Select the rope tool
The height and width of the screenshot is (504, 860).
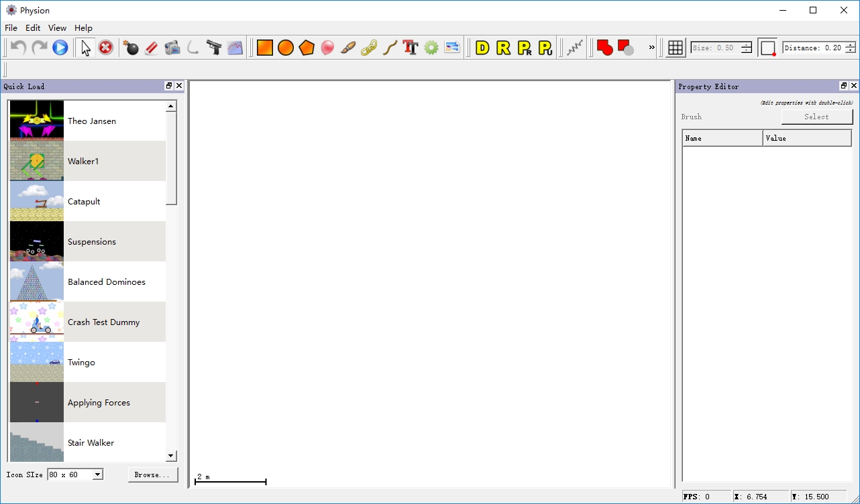point(390,48)
